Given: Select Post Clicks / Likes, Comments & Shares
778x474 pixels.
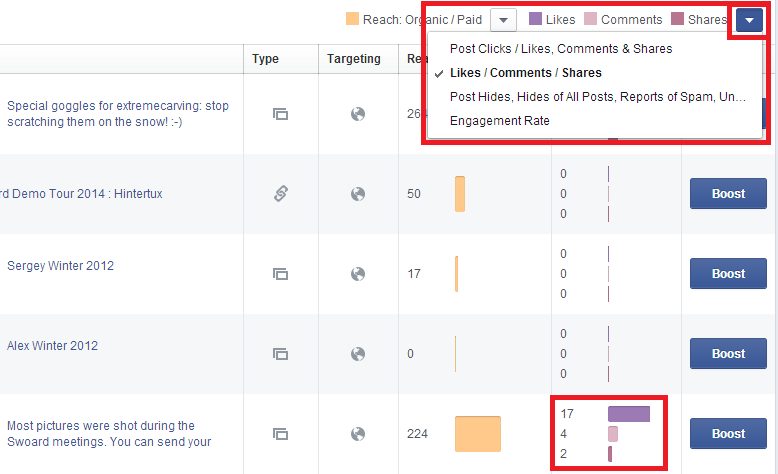Looking at the screenshot, I should click(x=561, y=48).
